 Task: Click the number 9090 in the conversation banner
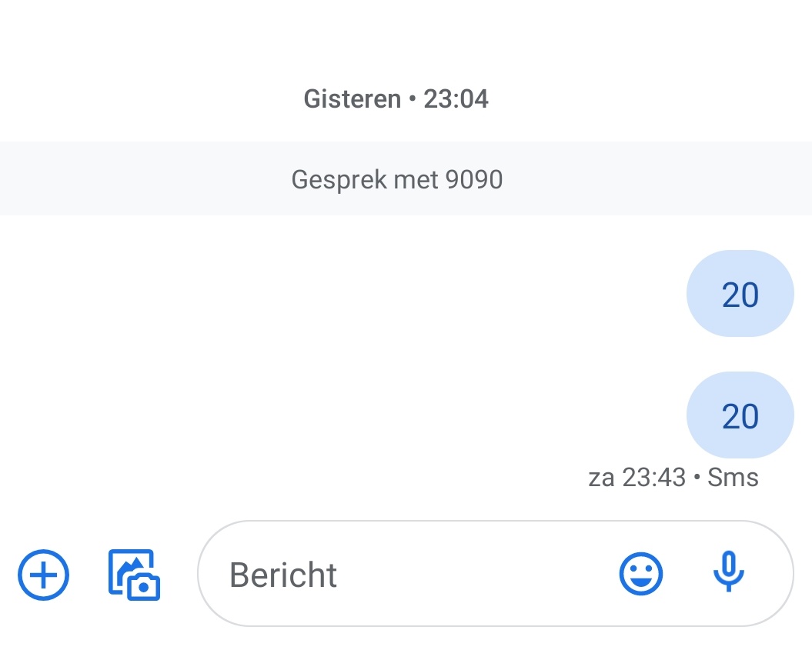click(x=474, y=179)
